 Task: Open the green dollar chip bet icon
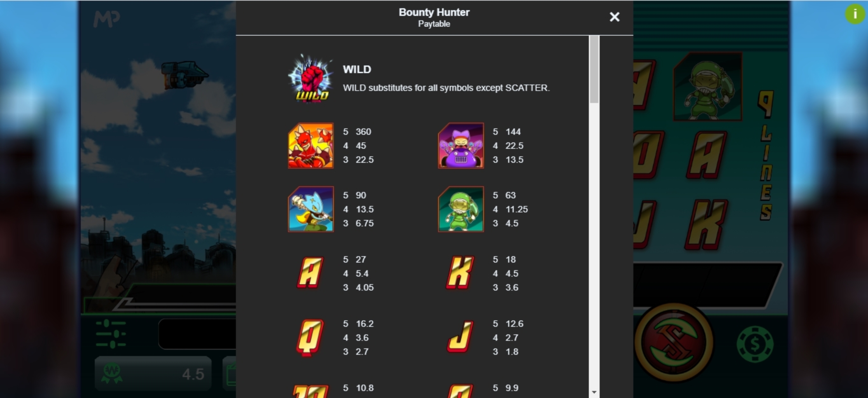pos(755,344)
